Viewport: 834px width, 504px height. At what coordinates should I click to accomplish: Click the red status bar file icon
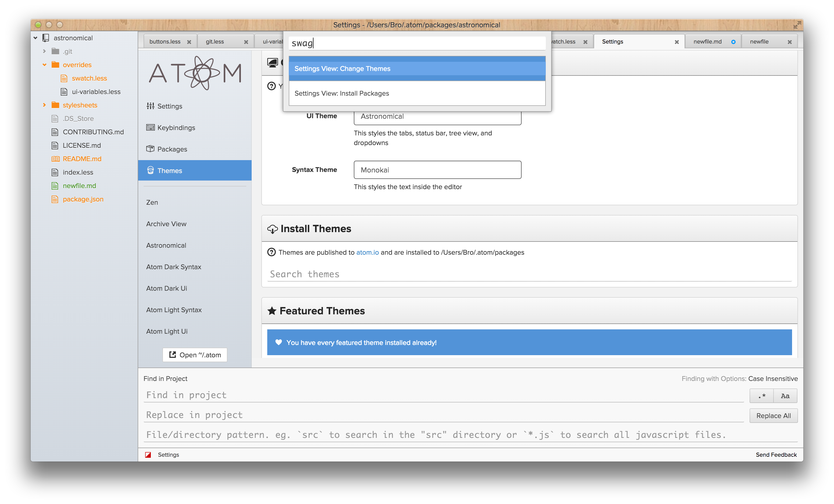pyautogui.click(x=148, y=455)
